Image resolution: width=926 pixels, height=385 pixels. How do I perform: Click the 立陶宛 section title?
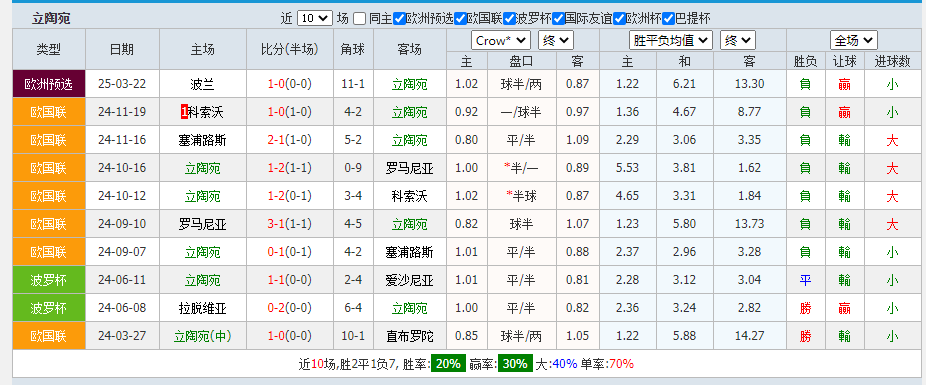point(51,18)
